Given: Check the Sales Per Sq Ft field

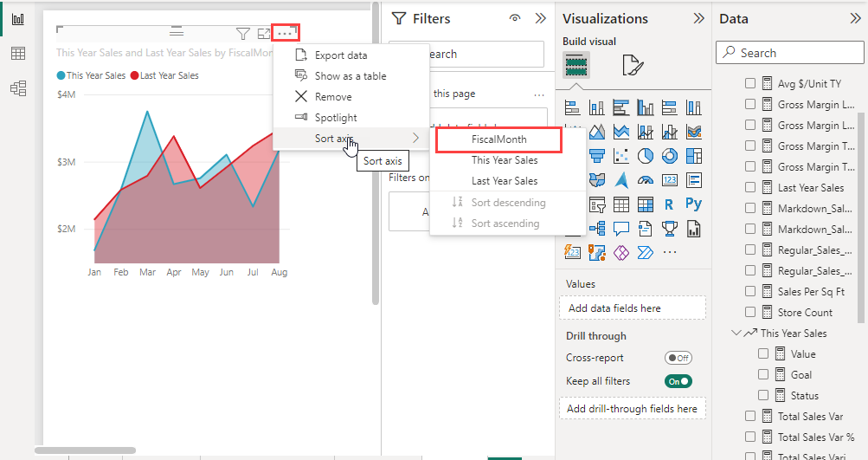Looking at the screenshot, I should [x=750, y=291].
